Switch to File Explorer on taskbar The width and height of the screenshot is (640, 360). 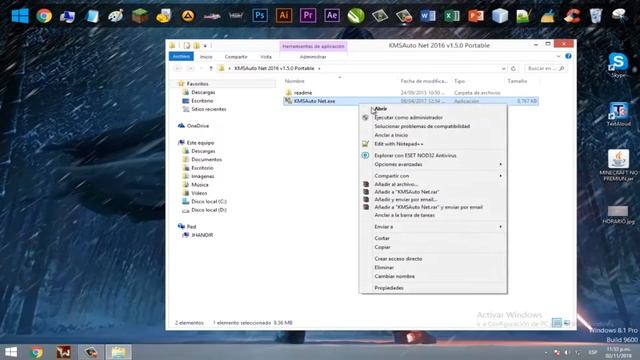click(x=118, y=352)
